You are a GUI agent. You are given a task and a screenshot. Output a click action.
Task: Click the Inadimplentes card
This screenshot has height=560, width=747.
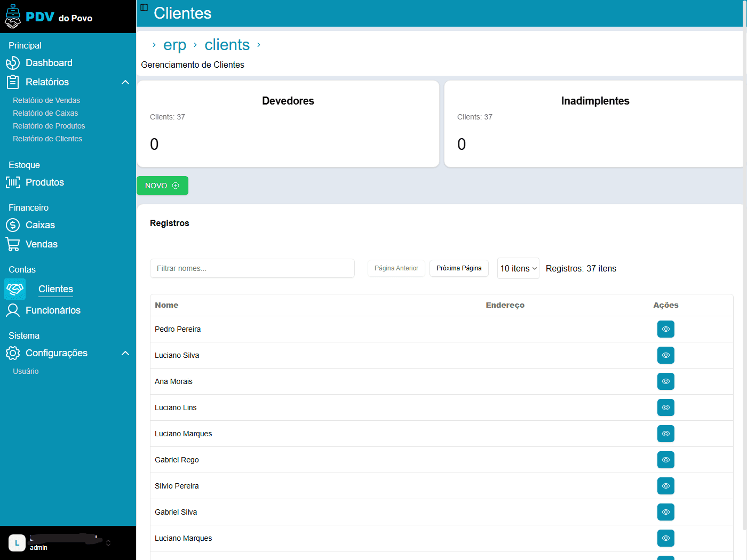point(594,124)
